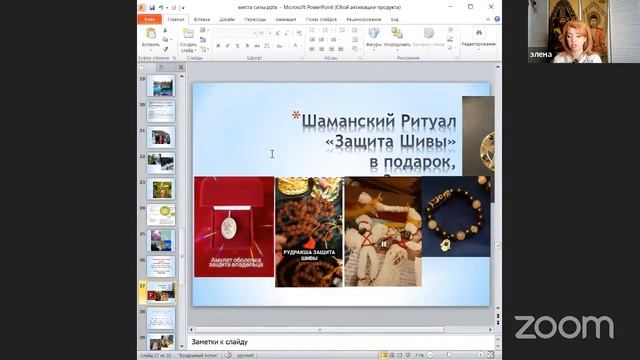Viewport: 640px width, 360px height.
Task: Select slide 23 thumbnail
Action: (161, 189)
